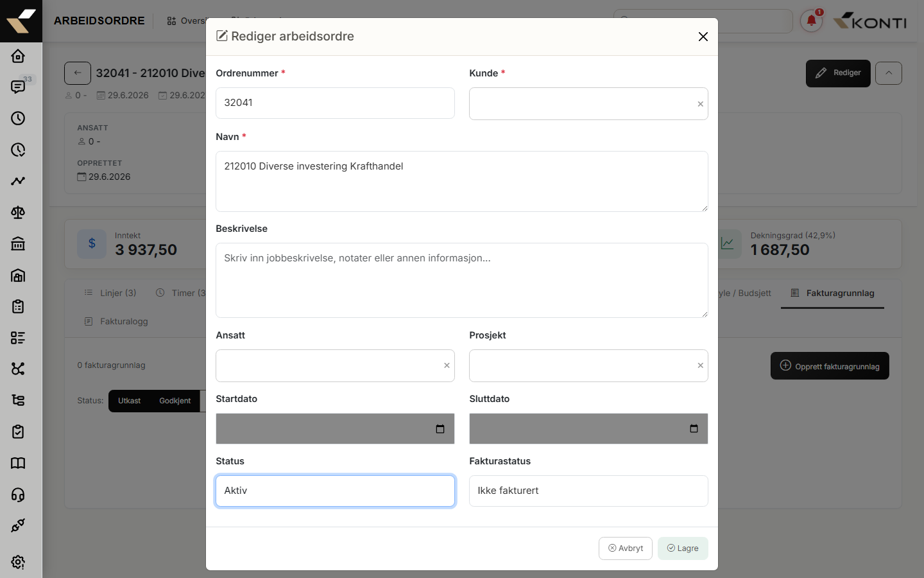Click Opprett fakturagrunnlag button in background
The width and height of the screenshot is (924, 578).
click(x=830, y=366)
